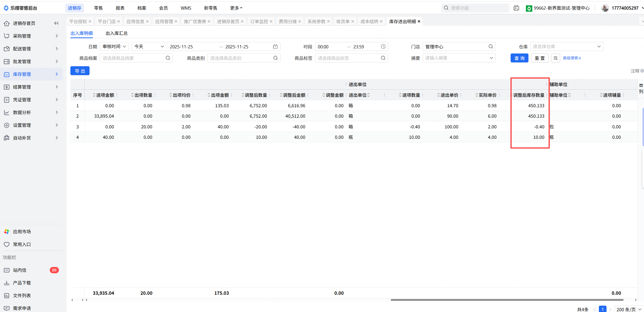The image size is (644, 312).
Task: Click the calendar icon in the date range
Action: tap(275, 47)
